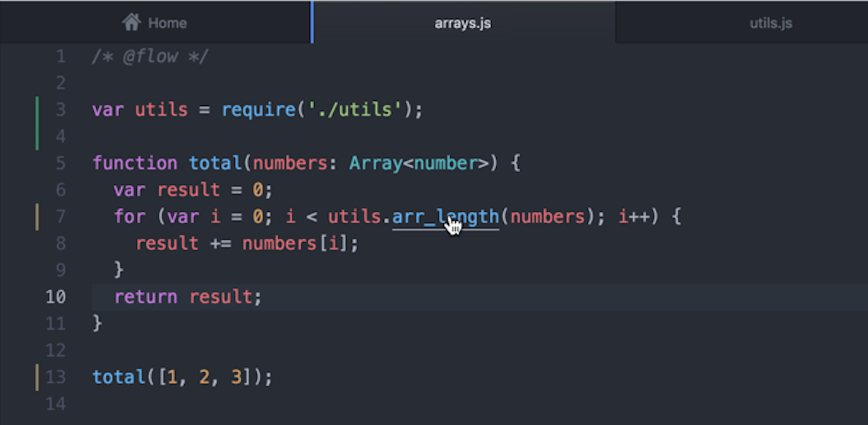Screen dimensions: 868x425
Task: Click line number 3 in gutter
Action: 59,110
